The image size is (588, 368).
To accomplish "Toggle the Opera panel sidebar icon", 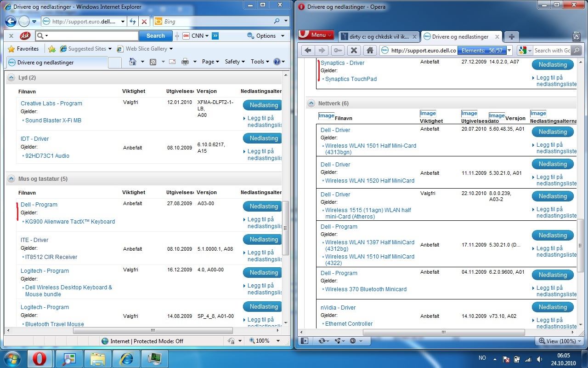I will click(305, 341).
